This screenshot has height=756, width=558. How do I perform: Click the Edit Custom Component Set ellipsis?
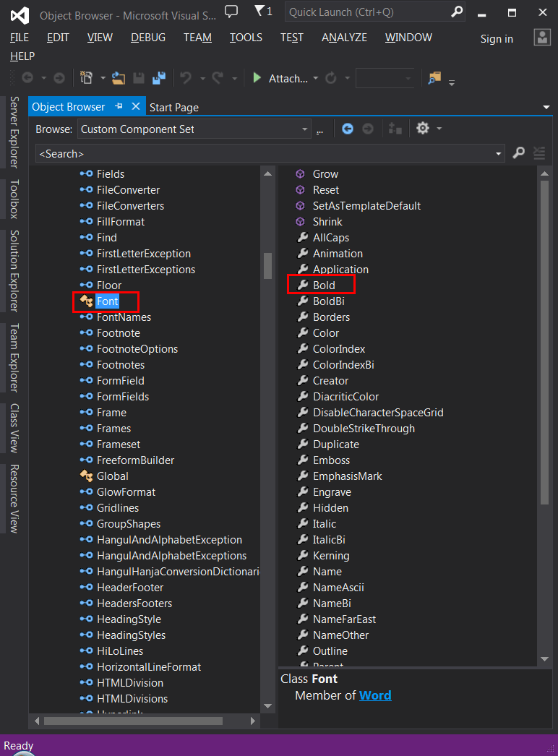(319, 129)
